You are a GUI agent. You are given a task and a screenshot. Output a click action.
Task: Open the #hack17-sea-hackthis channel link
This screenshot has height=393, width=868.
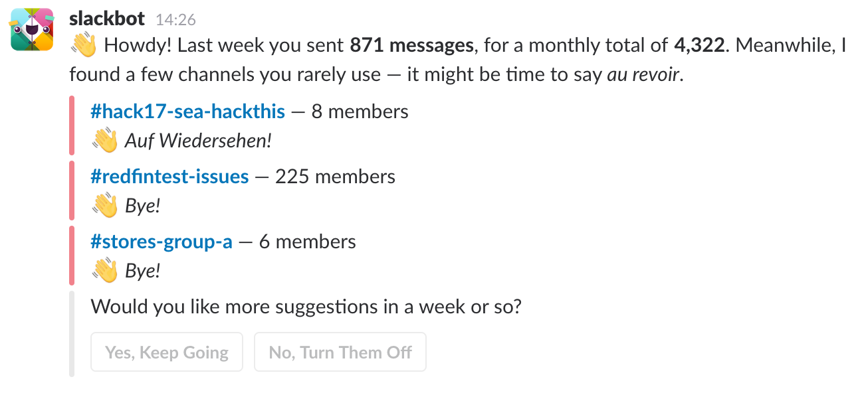[187, 112]
